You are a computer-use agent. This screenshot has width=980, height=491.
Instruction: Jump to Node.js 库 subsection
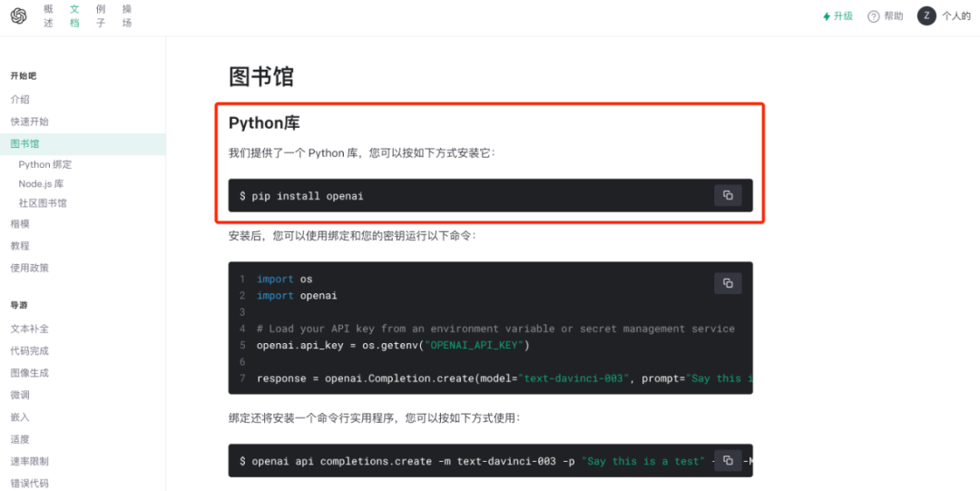tap(41, 184)
